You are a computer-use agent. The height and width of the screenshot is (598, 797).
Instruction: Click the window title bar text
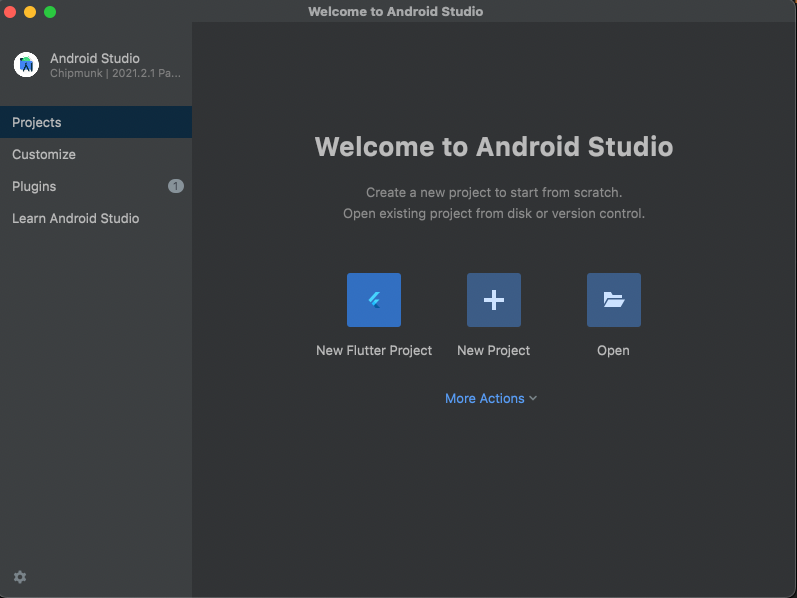(x=395, y=11)
